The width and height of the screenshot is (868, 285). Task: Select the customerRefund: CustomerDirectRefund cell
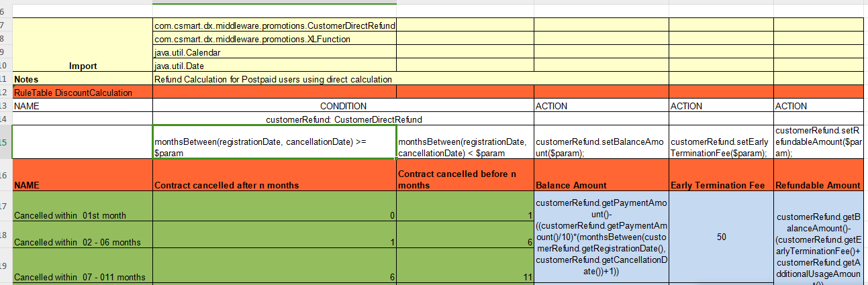(342, 120)
